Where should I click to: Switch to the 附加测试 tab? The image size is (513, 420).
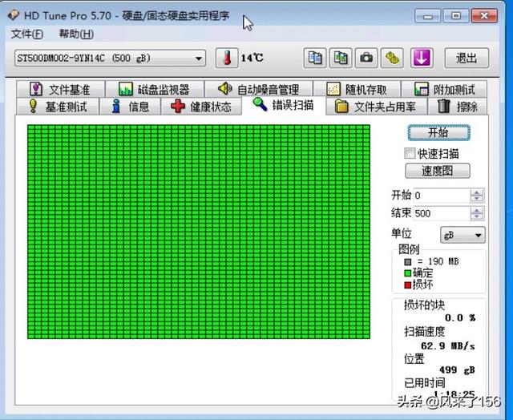click(444, 89)
